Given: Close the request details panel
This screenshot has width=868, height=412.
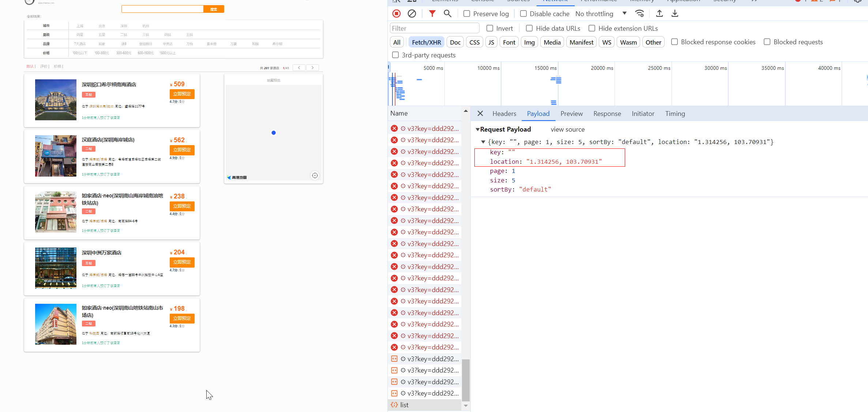Looking at the screenshot, I should click(x=480, y=114).
